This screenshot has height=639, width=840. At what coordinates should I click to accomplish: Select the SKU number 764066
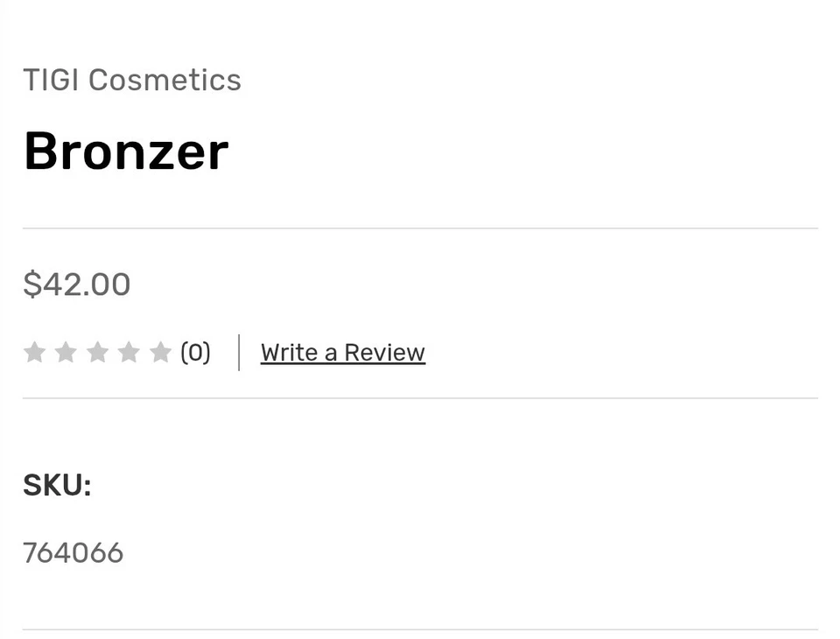pos(73,553)
